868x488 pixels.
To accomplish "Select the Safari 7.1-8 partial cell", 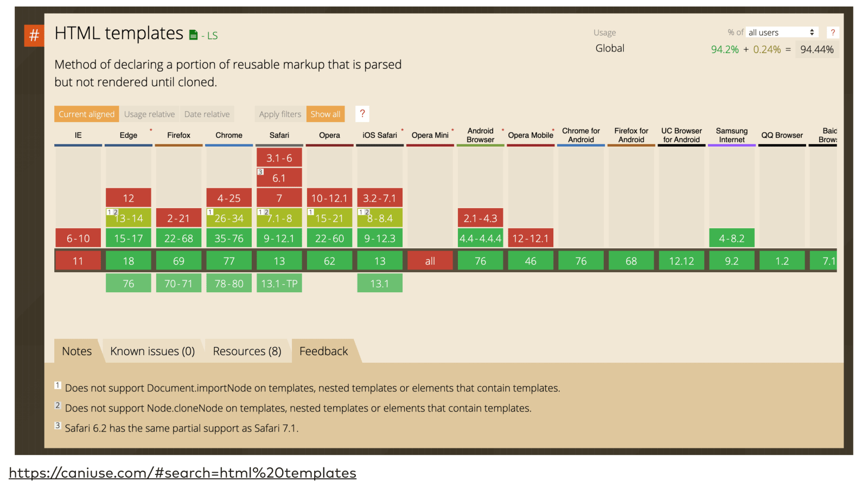I will [279, 218].
